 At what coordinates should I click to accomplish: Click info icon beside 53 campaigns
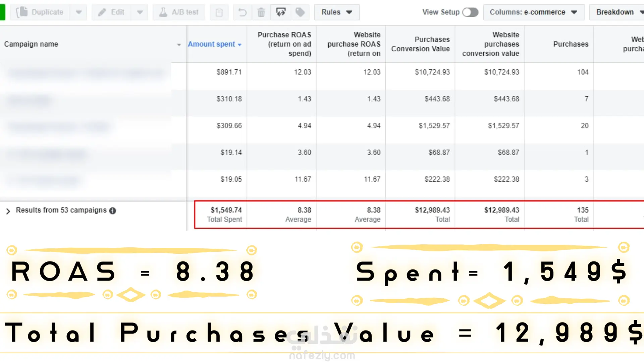[113, 211]
